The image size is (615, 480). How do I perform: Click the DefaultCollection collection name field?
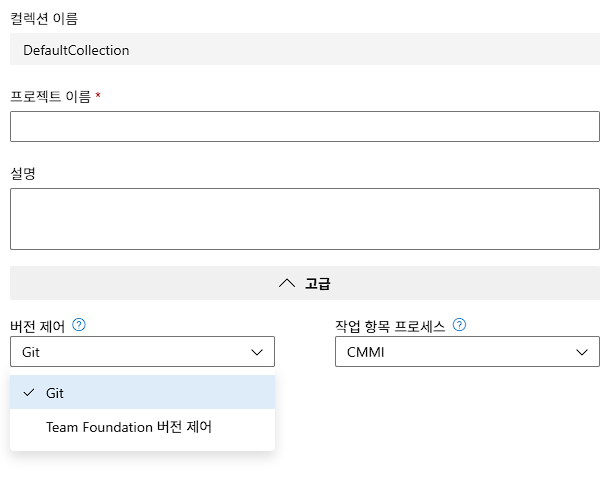click(305, 49)
